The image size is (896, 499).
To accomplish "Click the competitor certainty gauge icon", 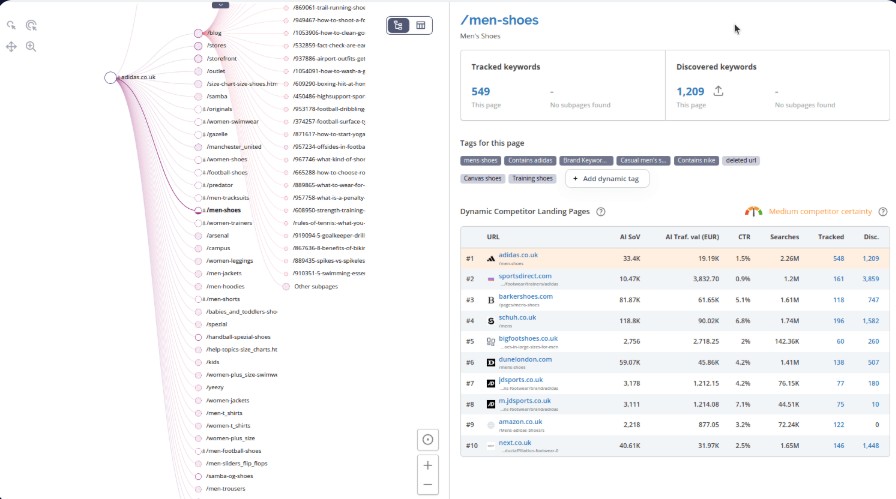I will pyautogui.click(x=753, y=211).
